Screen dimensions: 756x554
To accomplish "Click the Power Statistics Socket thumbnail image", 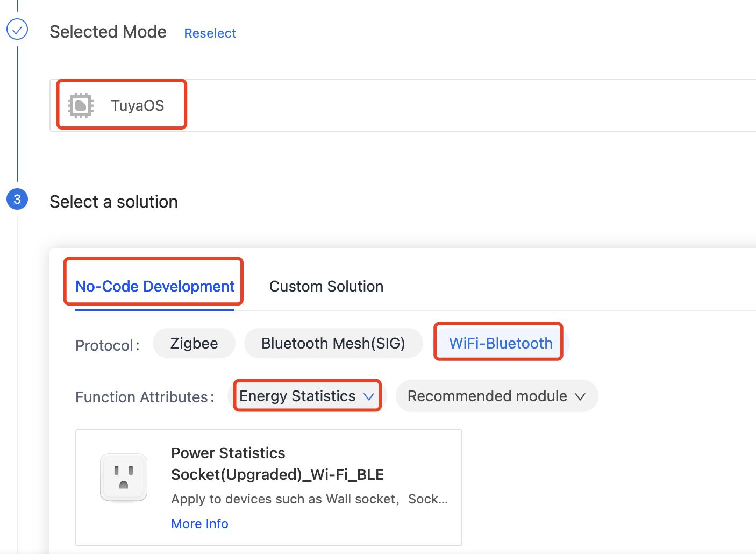I will (x=124, y=478).
